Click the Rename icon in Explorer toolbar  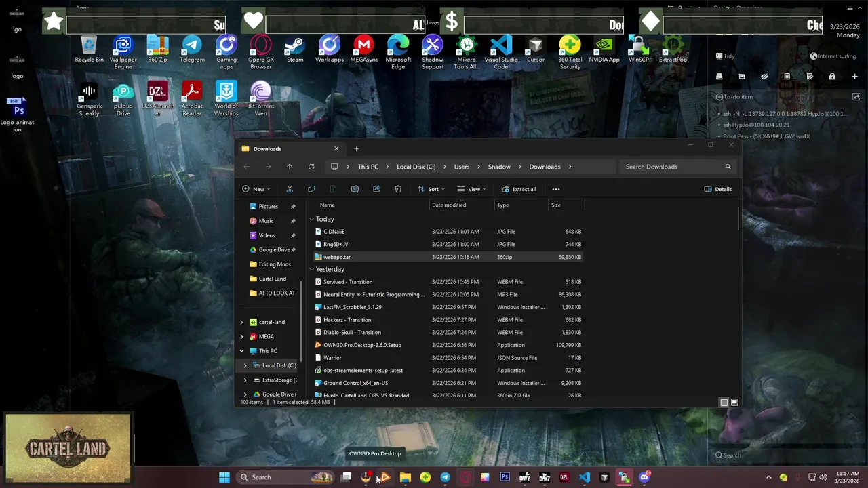click(x=355, y=189)
